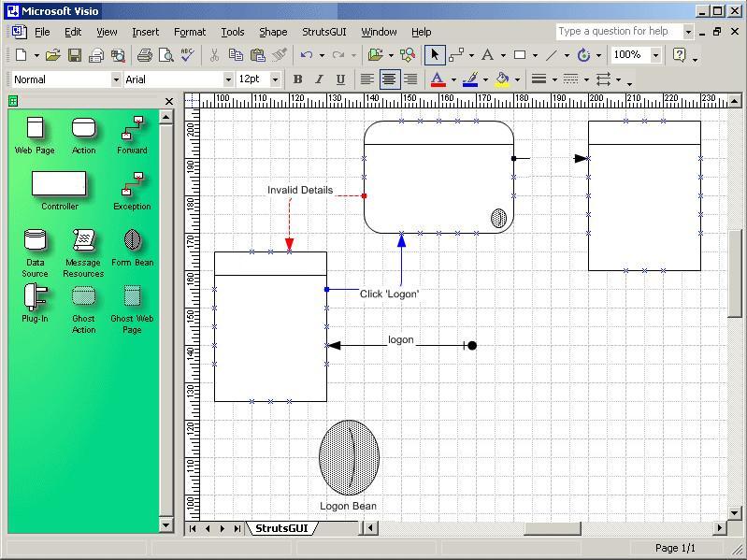The width and height of the screenshot is (747, 560).
Task: Click the Type a question for help field
Action: (619, 32)
